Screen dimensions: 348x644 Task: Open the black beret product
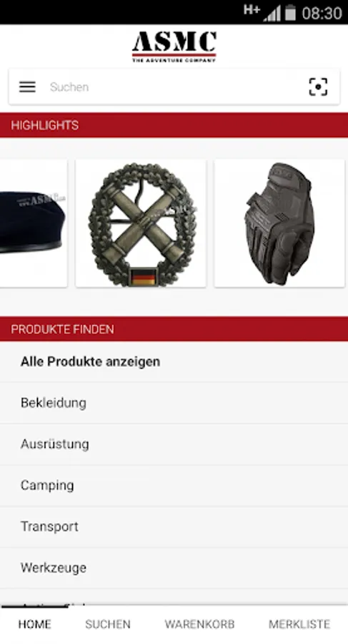(34, 223)
